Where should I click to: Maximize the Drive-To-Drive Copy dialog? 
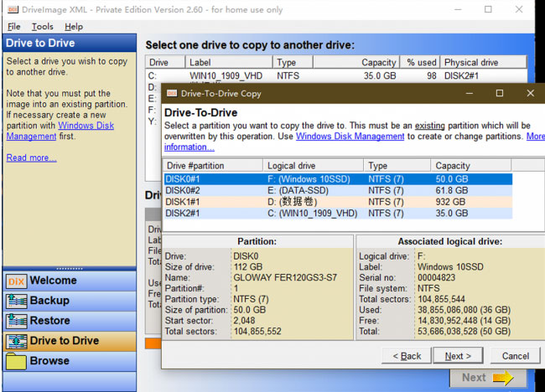pyautogui.click(x=500, y=94)
